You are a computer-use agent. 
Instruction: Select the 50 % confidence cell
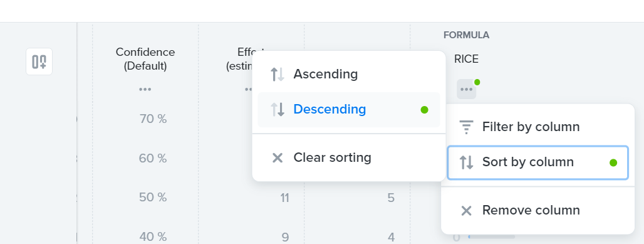(x=153, y=198)
